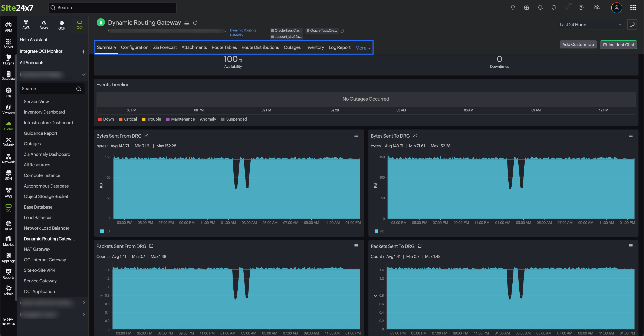
Task: Click the Add Custom Tab button
Action: tap(578, 44)
